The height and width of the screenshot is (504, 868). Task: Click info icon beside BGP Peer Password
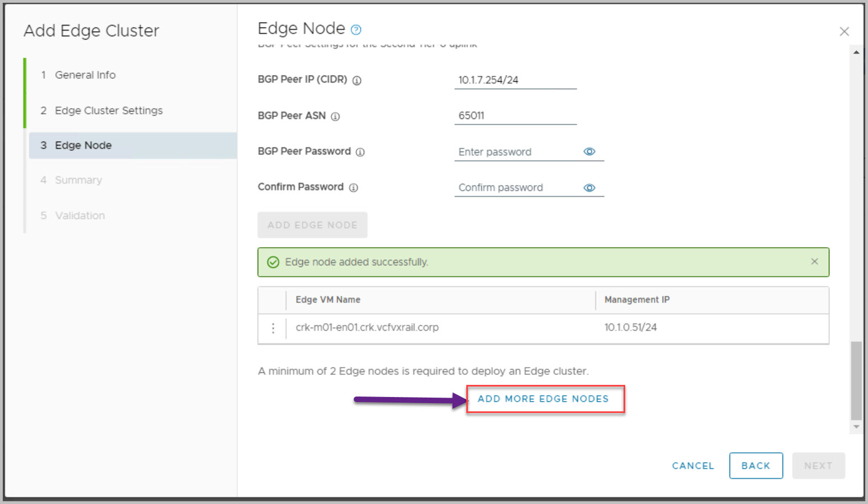point(360,152)
